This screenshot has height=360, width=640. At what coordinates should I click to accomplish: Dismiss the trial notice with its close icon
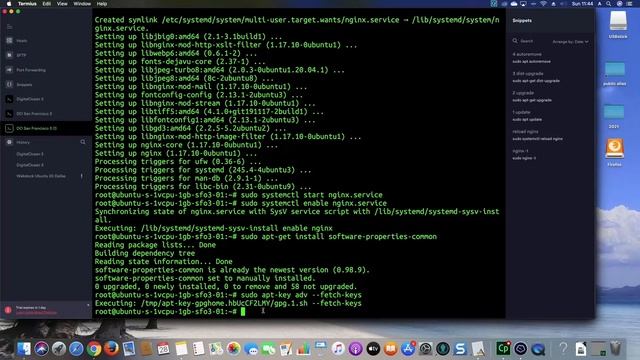coord(88,305)
